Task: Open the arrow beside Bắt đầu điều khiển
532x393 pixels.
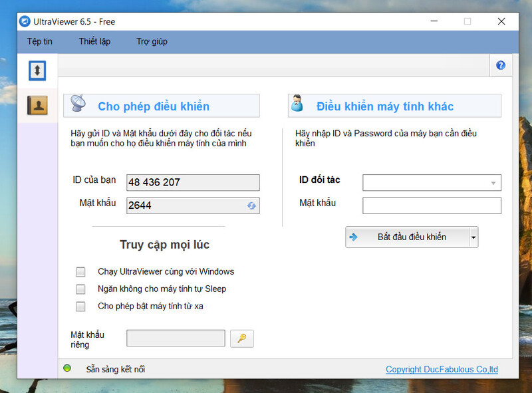Action: 473,237
